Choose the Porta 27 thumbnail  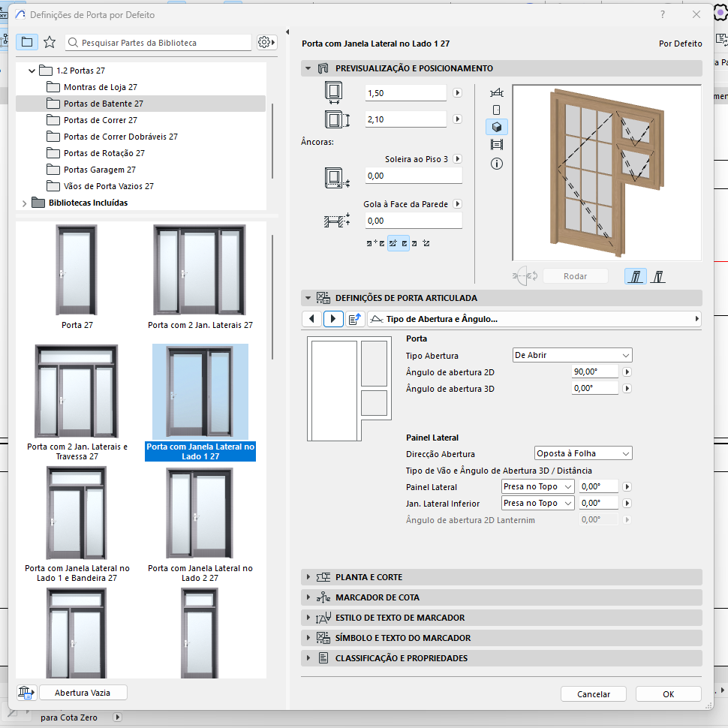click(77, 270)
